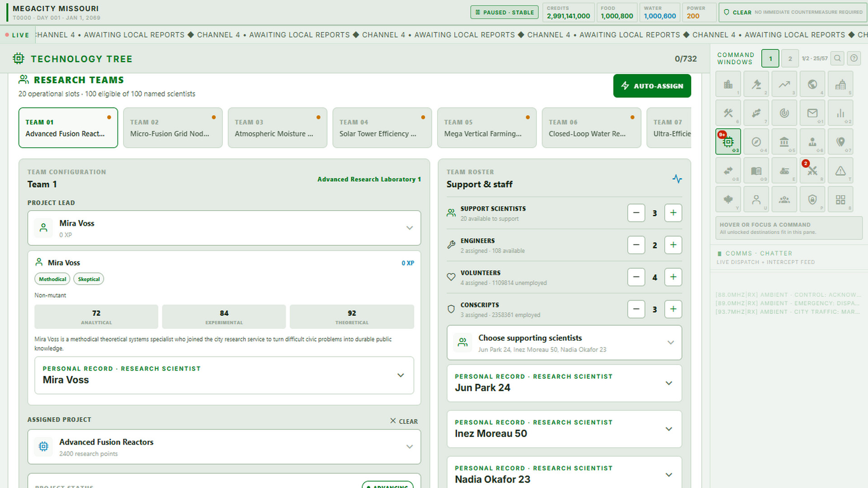Clear the assigned project
Screen dimensions: 868x488
(x=404, y=421)
